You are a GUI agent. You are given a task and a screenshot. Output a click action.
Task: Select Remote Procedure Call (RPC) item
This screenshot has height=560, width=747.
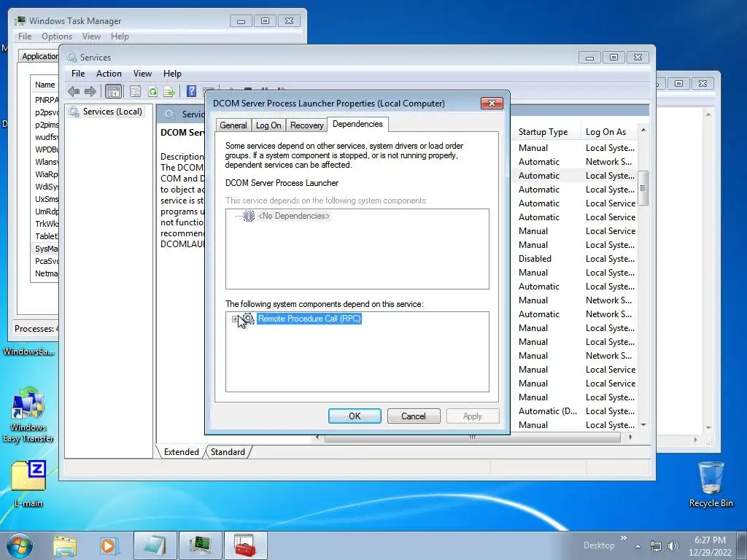pyautogui.click(x=309, y=319)
